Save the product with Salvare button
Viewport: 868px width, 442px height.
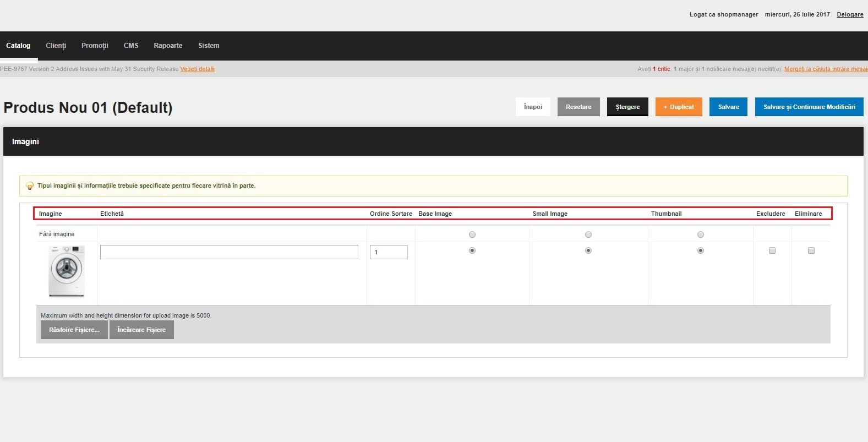tap(728, 107)
